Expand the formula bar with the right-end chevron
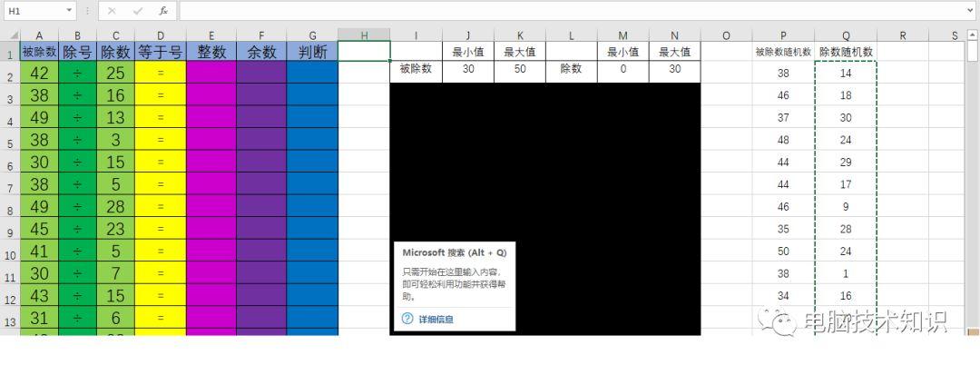 971,11
